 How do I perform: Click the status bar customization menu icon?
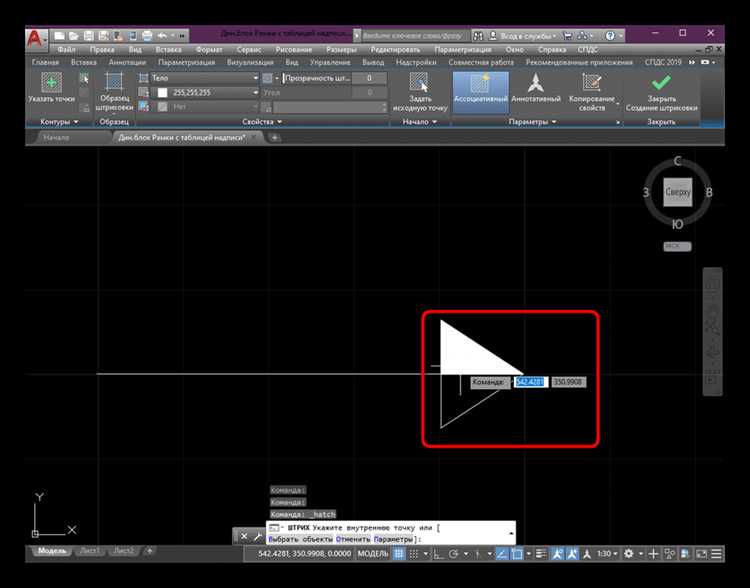(716, 554)
